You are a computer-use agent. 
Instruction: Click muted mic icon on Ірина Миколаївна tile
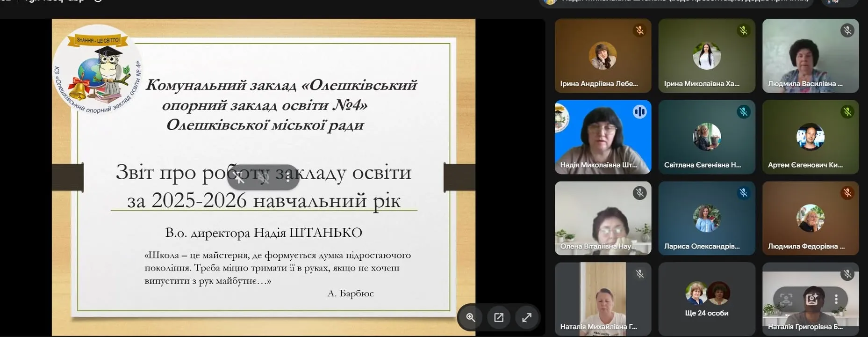[x=743, y=30]
